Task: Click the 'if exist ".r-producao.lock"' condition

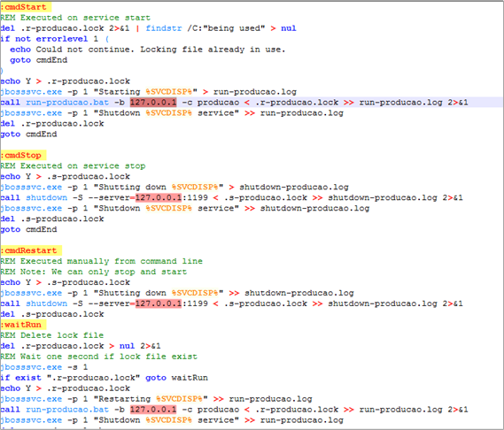Action: coord(70,378)
